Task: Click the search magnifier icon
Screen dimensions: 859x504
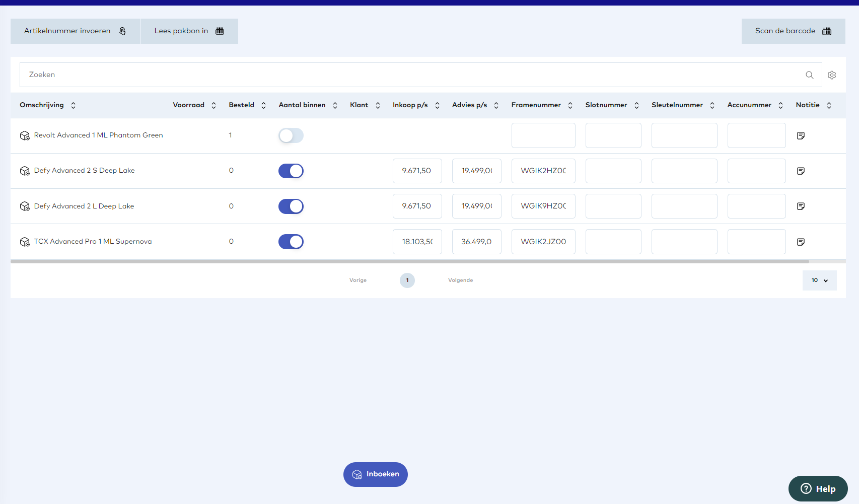Action: click(809, 75)
